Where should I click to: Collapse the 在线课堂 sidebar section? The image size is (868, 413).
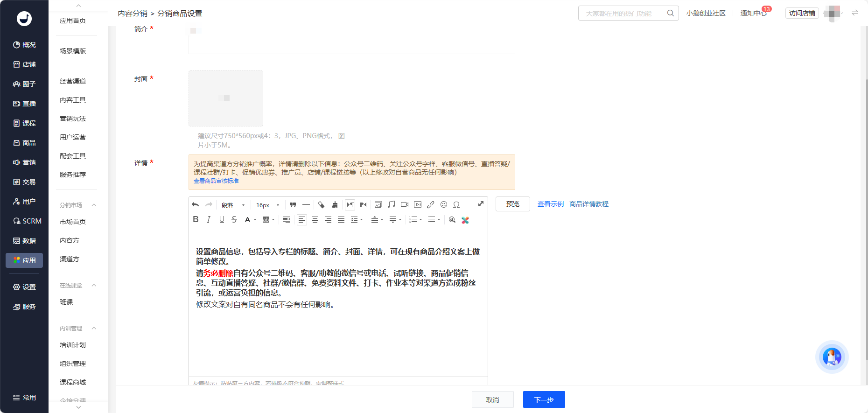(94, 285)
